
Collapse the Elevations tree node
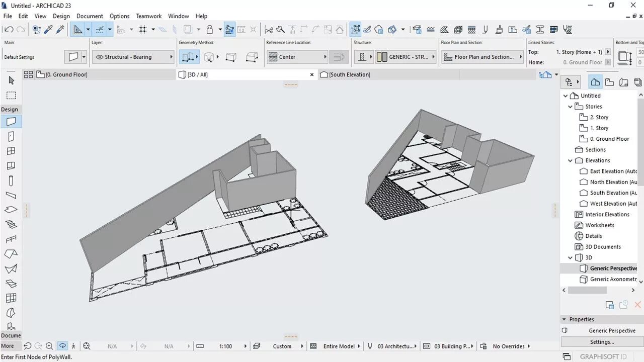[570, 160]
